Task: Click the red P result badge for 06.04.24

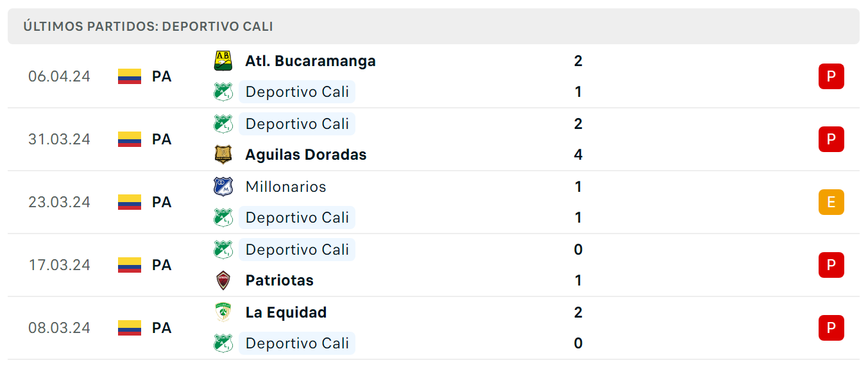Action: [x=831, y=76]
